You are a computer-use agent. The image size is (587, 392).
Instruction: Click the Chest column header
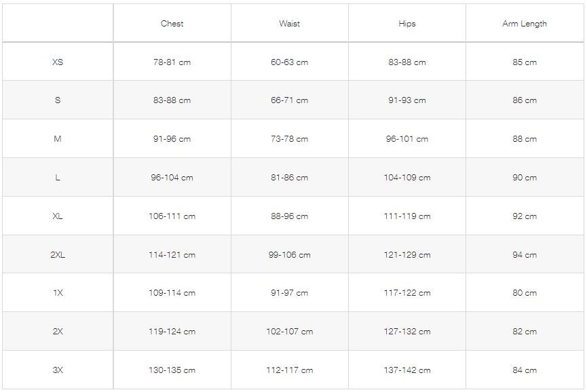click(172, 24)
